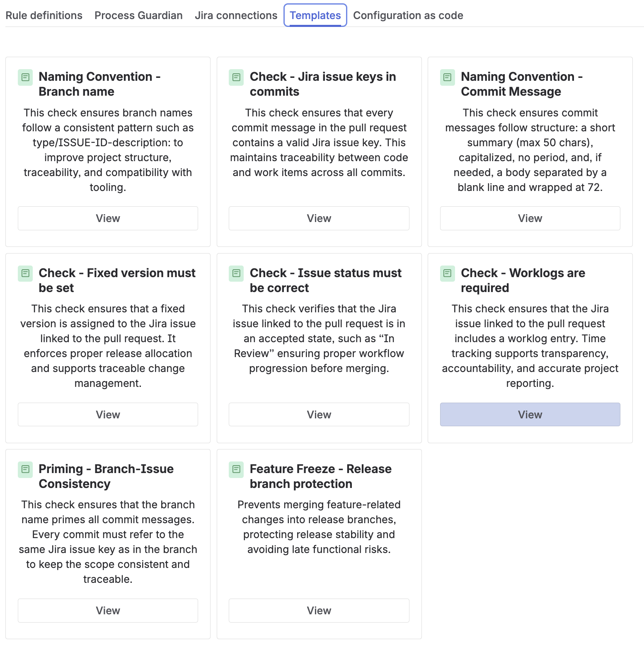Click the template icon beside Feature Freeze - Release branch protection
Viewport: 644px width, 652px height.
coord(236,469)
